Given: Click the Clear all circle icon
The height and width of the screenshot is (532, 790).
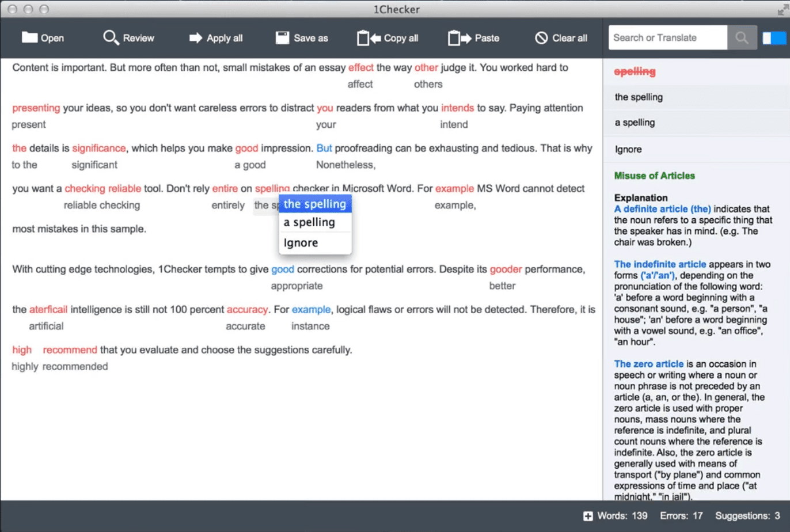Looking at the screenshot, I should pos(541,38).
